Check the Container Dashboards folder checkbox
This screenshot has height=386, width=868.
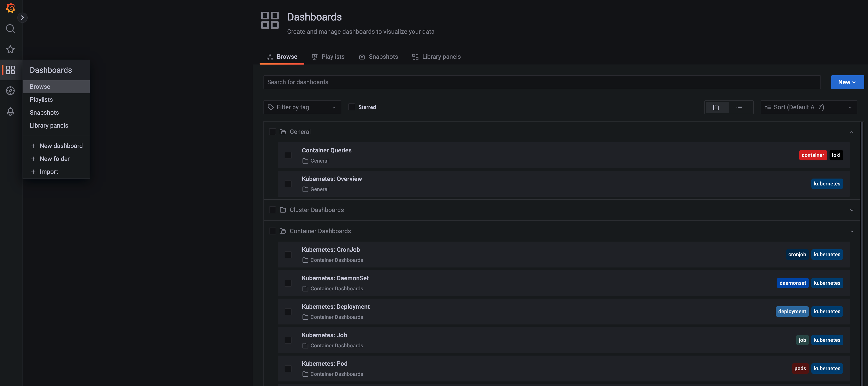click(272, 231)
